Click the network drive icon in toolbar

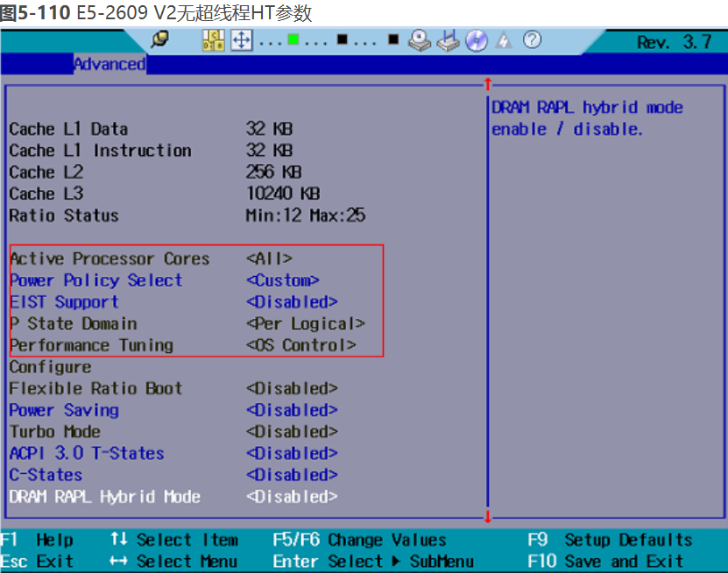point(449,39)
